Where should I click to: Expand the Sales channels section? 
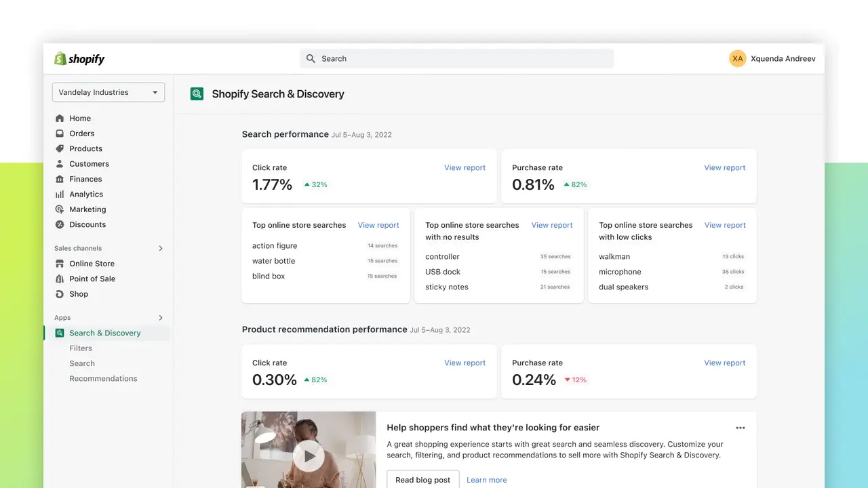(161, 248)
